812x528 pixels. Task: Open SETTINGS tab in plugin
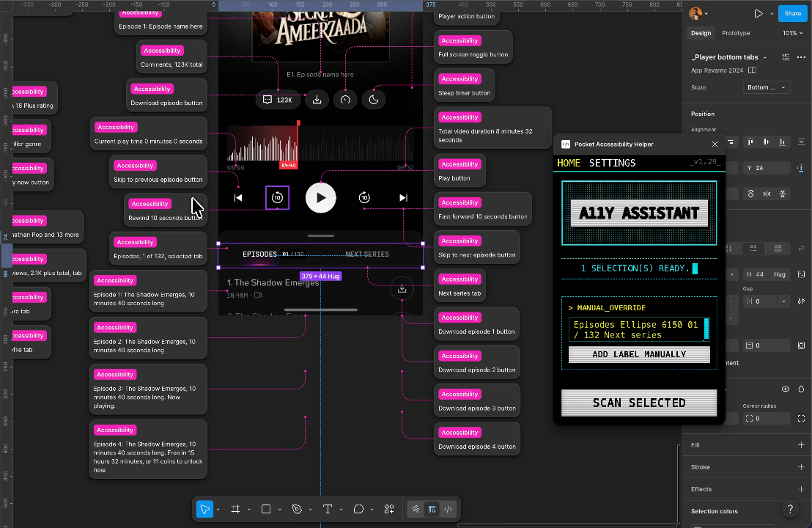click(x=612, y=164)
